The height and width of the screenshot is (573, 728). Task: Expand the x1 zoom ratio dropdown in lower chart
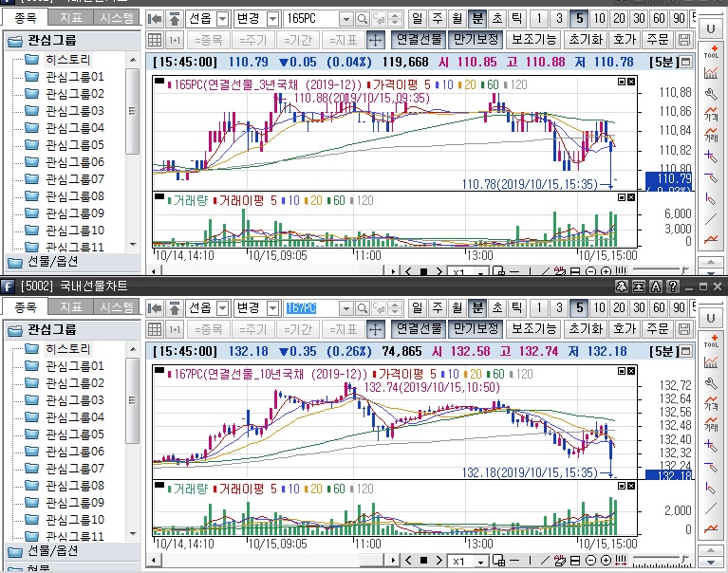point(483,562)
